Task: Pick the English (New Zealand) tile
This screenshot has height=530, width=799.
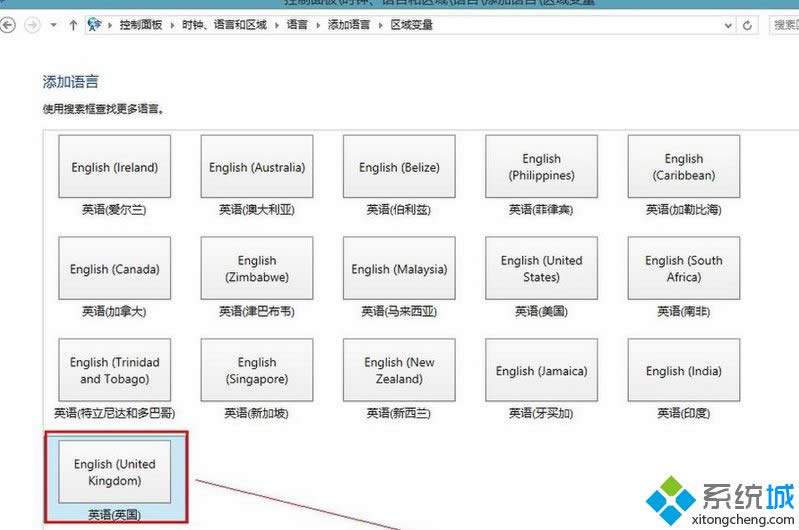Action: pos(399,371)
